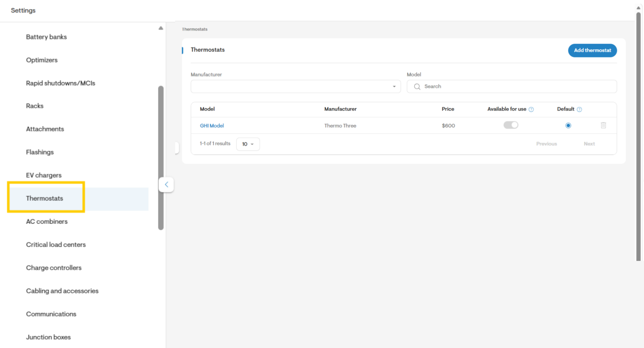The width and height of the screenshot is (644, 348).
Task: Open Rapid shutdowns/MCIs settings
Action: tap(60, 83)
